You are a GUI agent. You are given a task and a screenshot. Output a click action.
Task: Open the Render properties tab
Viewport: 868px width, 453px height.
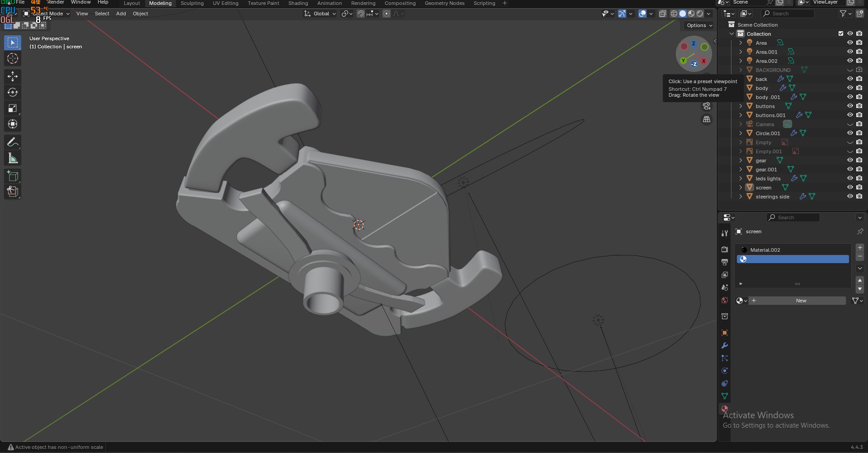click(x=725, y=249)
